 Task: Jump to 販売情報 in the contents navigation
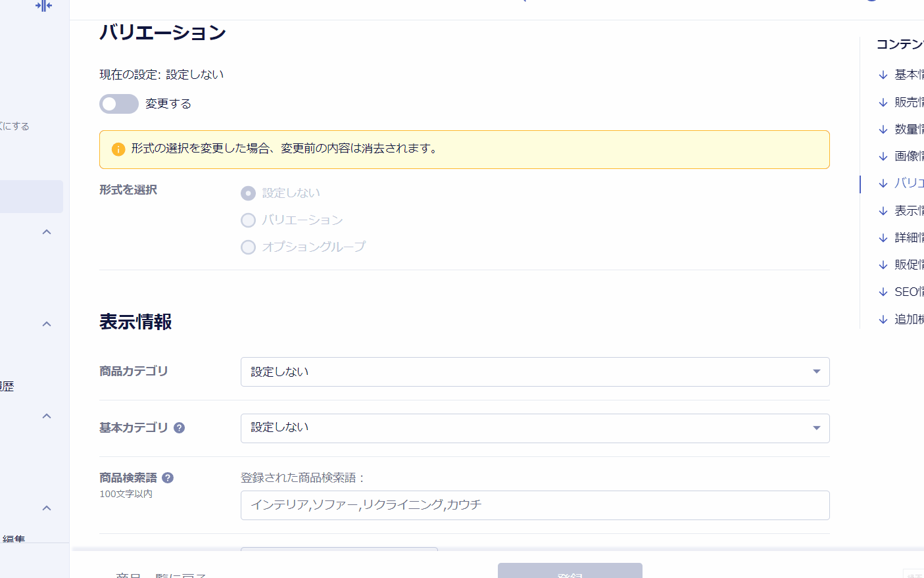908,102
